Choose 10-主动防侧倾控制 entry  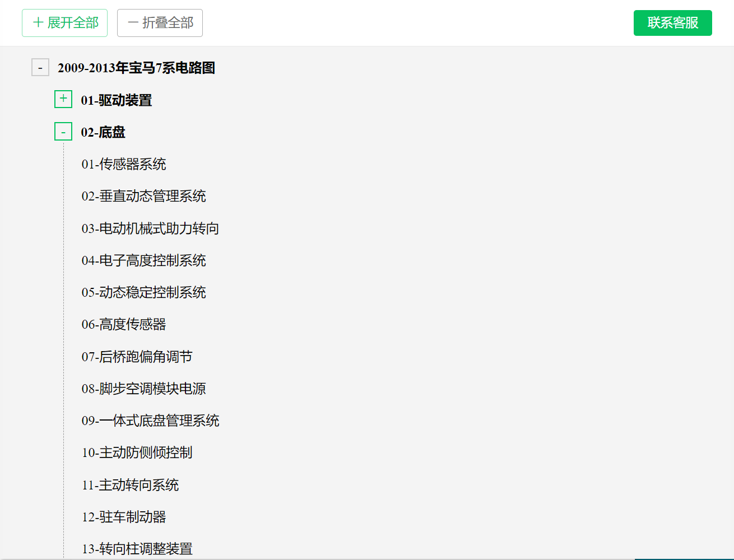click(137, 452)
